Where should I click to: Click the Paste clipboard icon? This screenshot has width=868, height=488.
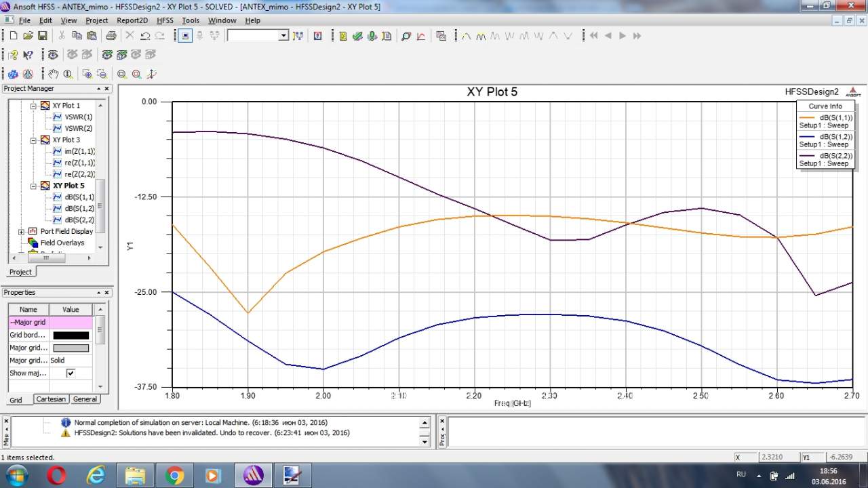(x=91, y=36)
